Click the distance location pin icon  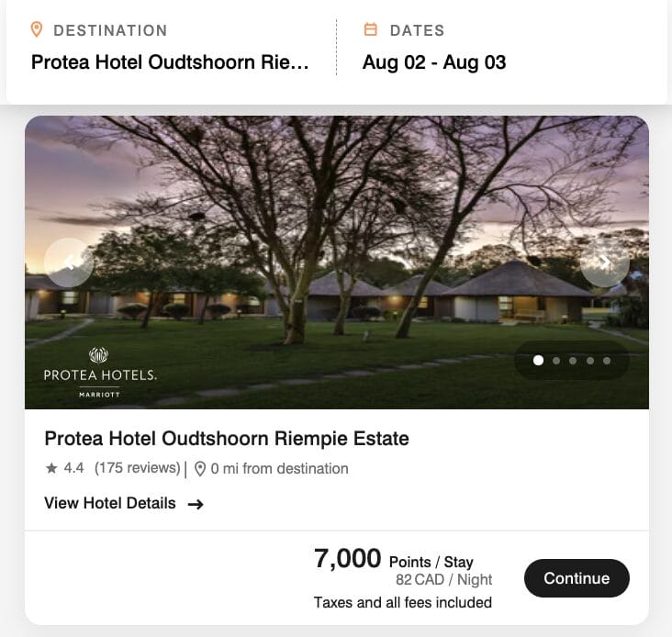[199, 469]
